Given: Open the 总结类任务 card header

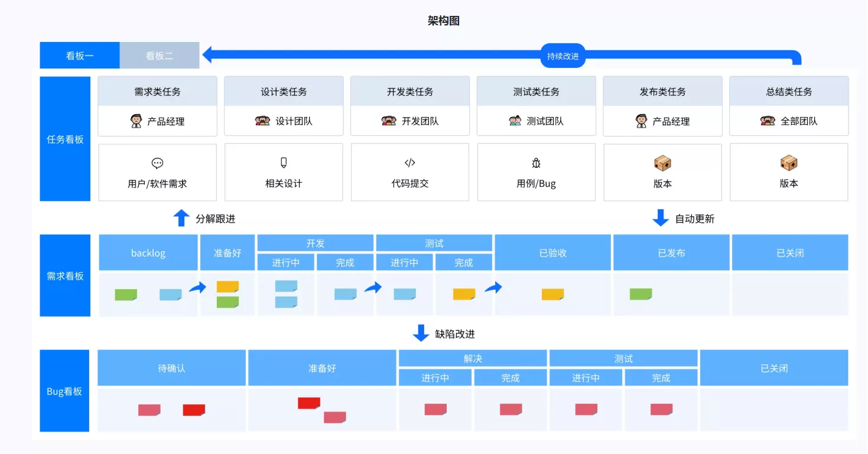Looking at the screenshot, I should pyautogui.click(x=789, y=92).
